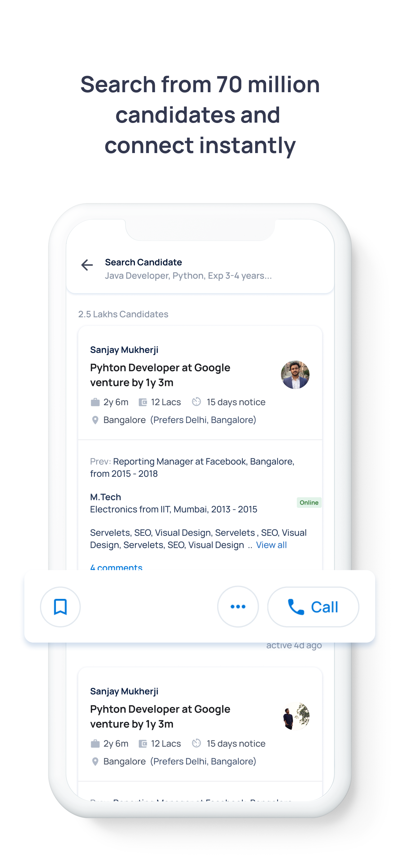
Task: Tap the active 4d ago status text
Action: click(x=294, y=646)
